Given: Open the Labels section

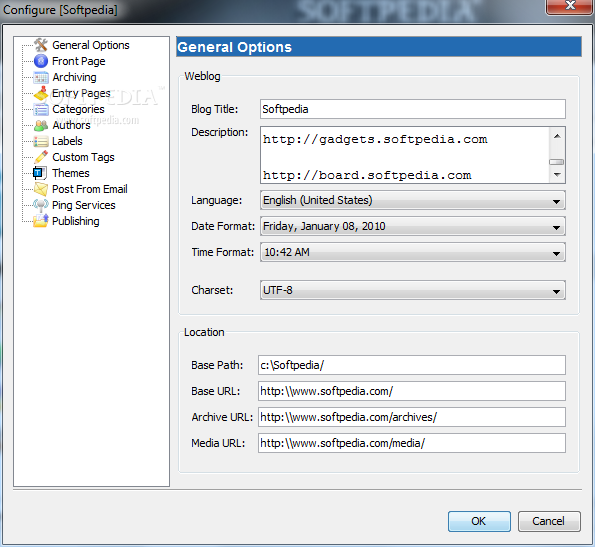Looking at the screenshot, I should 67,141.
